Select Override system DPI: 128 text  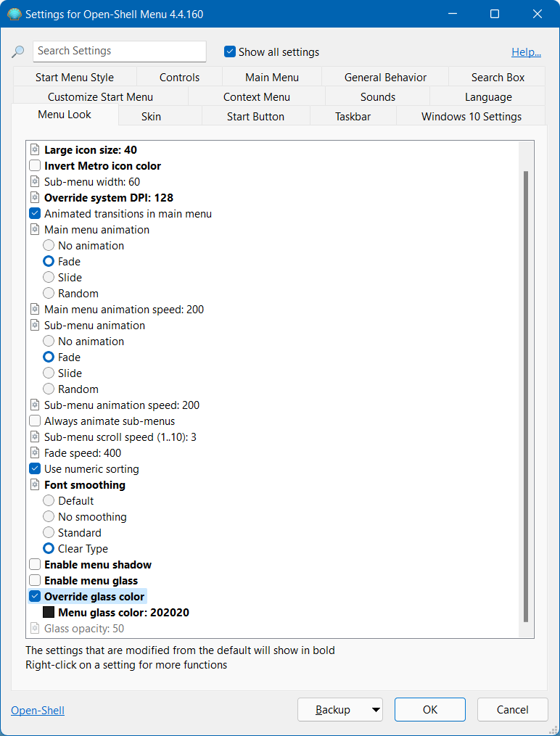pos(109,198)
